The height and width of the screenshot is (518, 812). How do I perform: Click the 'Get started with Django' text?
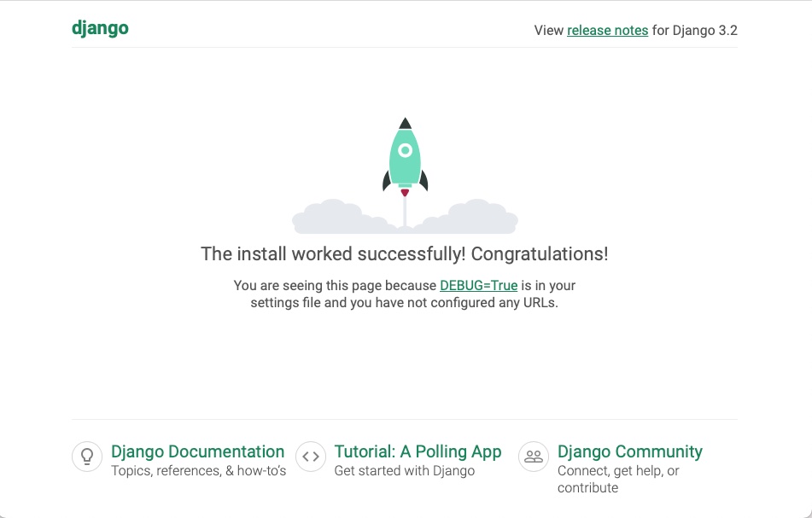[x=405, y=471]
